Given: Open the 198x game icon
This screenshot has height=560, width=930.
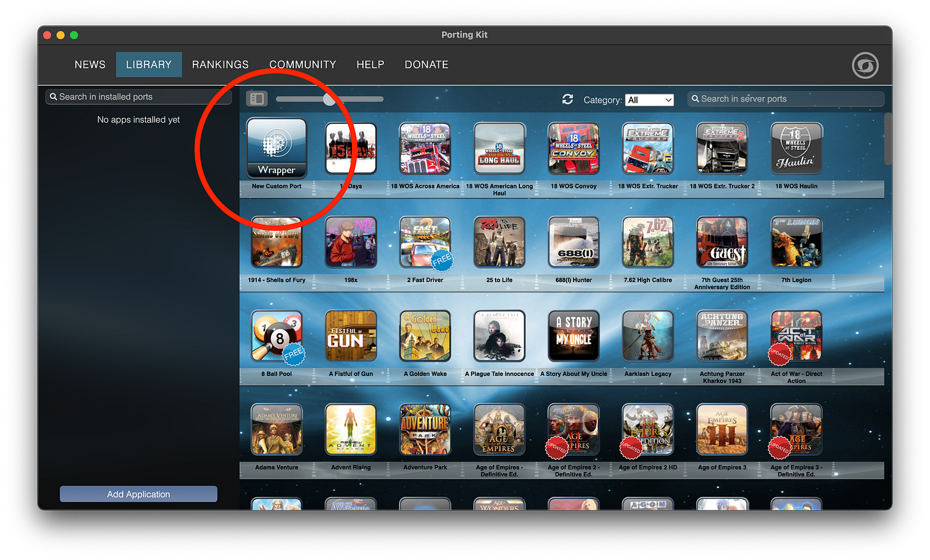Looking at the screenshot, I should click(351, 242).
